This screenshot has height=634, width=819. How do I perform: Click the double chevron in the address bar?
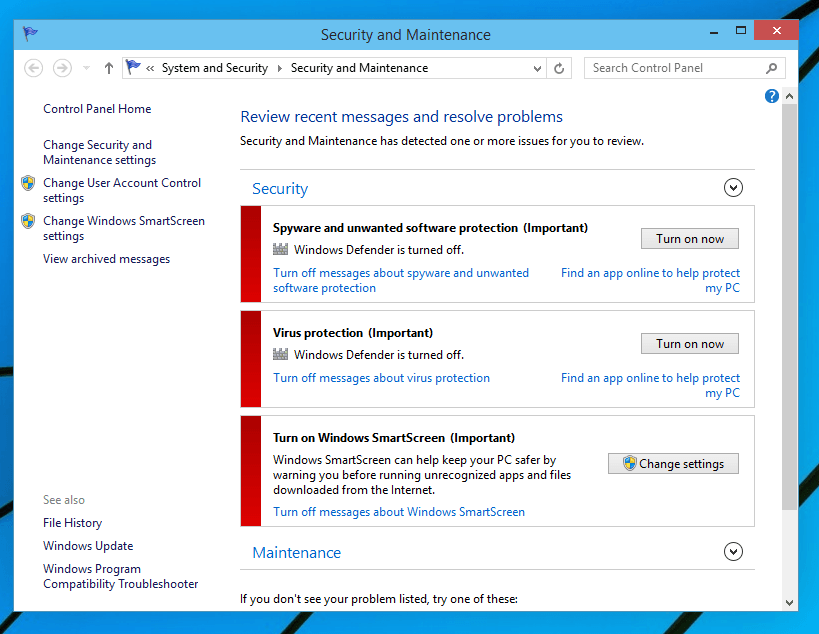[150, 68]
